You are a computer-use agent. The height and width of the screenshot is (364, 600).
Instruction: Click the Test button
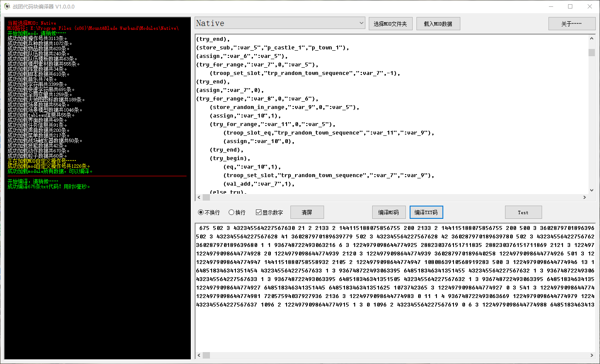pyautogui.click(x=523, y=212)
